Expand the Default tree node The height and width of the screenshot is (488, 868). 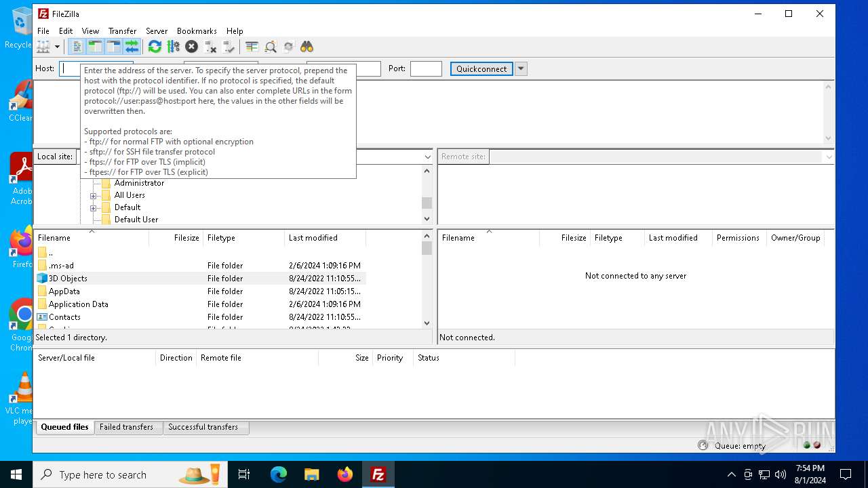coord(94,208)
